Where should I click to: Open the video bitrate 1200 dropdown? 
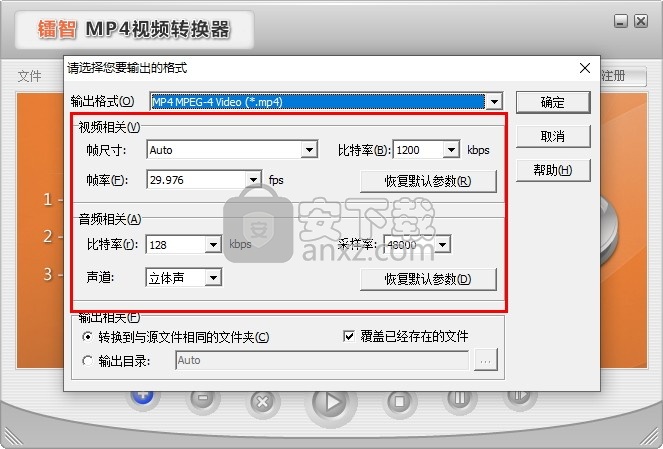pyautogui.click(x=451, y=150)
